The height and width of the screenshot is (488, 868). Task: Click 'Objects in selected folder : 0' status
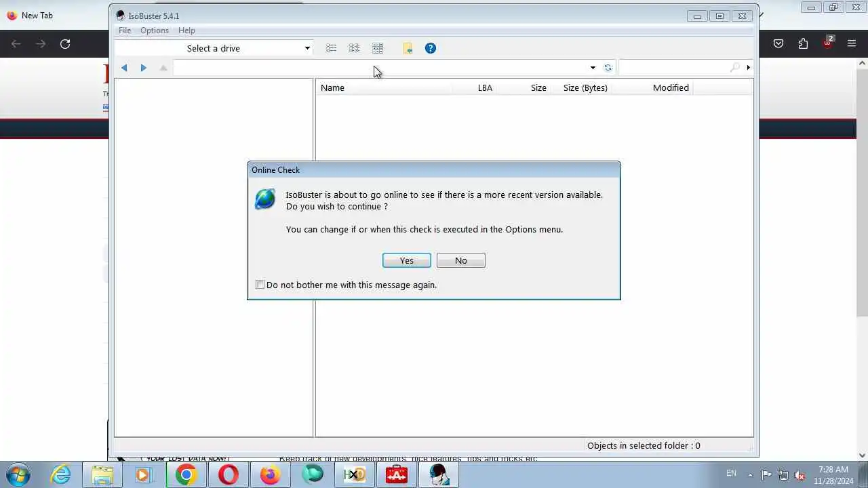tap(644, 445)
